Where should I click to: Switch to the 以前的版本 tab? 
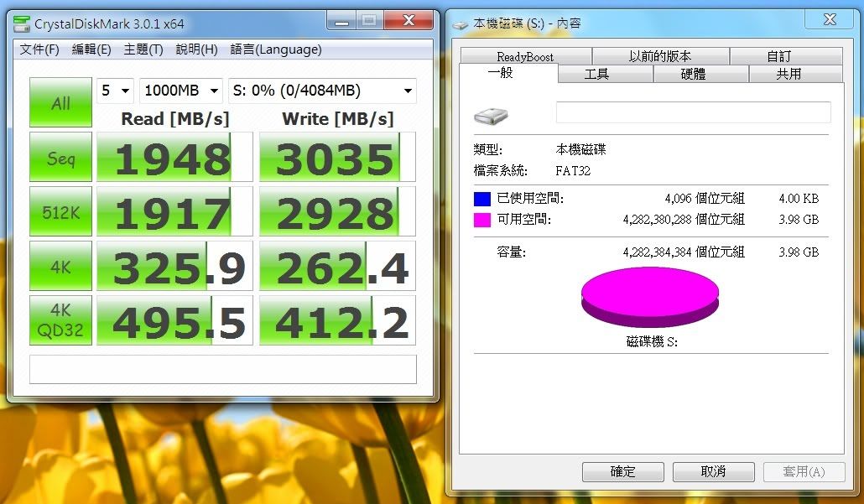[x=661, y=56]
